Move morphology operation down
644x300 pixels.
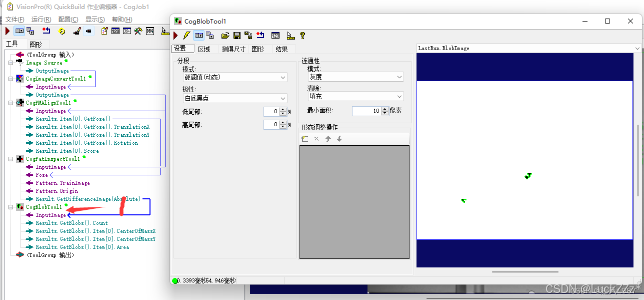pyautogui.click(x=339, y=139)
